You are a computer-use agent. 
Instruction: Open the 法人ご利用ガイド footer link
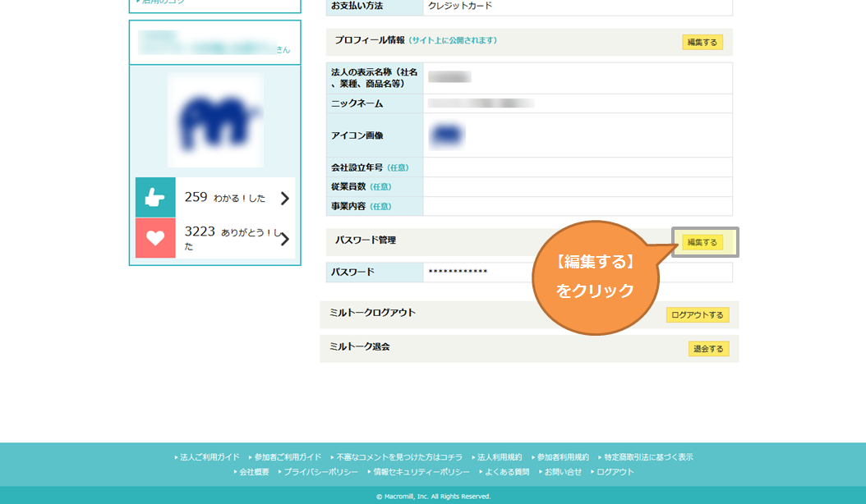(210, 457)
